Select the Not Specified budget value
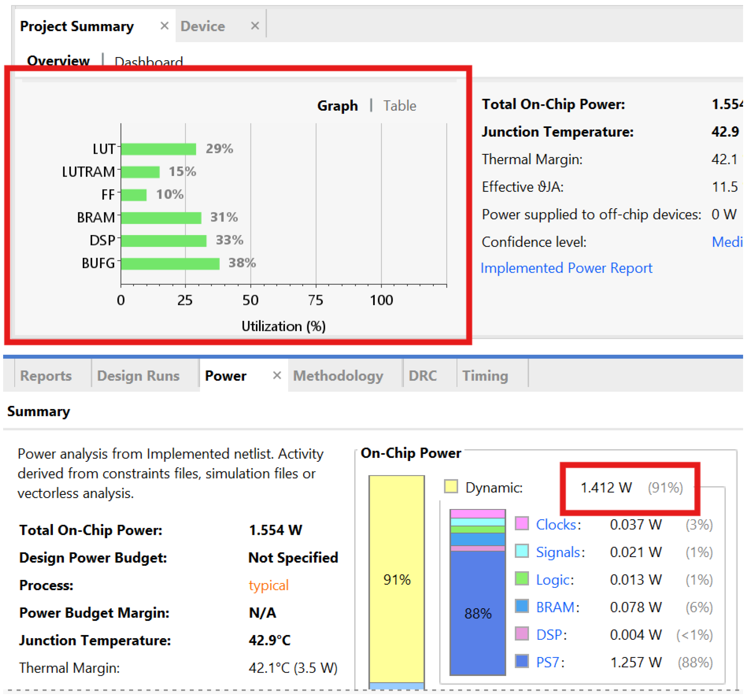This screenshot has height=700, width=749. 293,558
